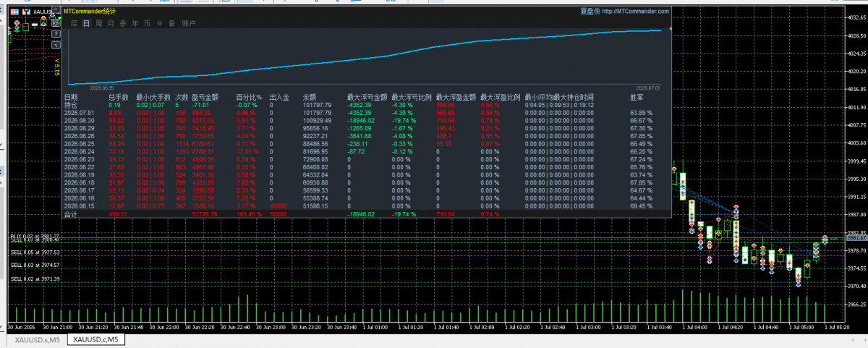This screenshot has height=348, width=868.
Task: Click the 移 move panel button
Action: 56,23
